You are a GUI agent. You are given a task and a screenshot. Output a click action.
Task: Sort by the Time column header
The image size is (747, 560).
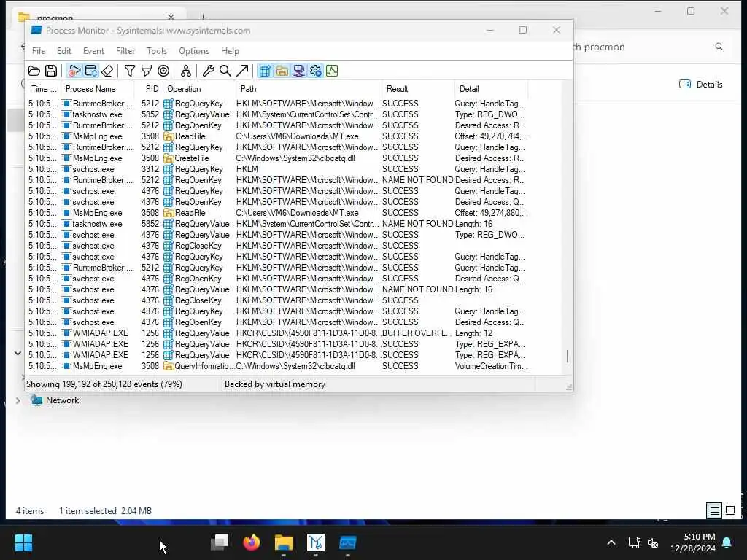44,89
